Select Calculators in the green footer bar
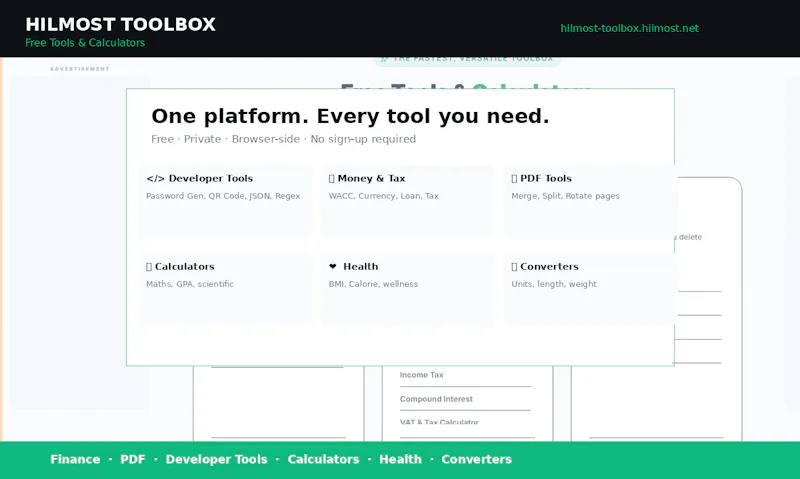 (x=323, y=459)
